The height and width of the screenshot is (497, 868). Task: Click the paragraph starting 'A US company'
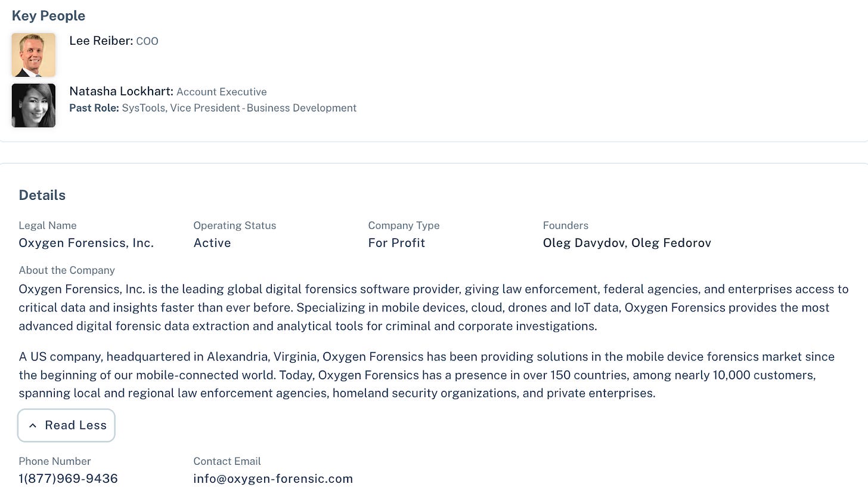pyautogui.click(x=427, y=375)
